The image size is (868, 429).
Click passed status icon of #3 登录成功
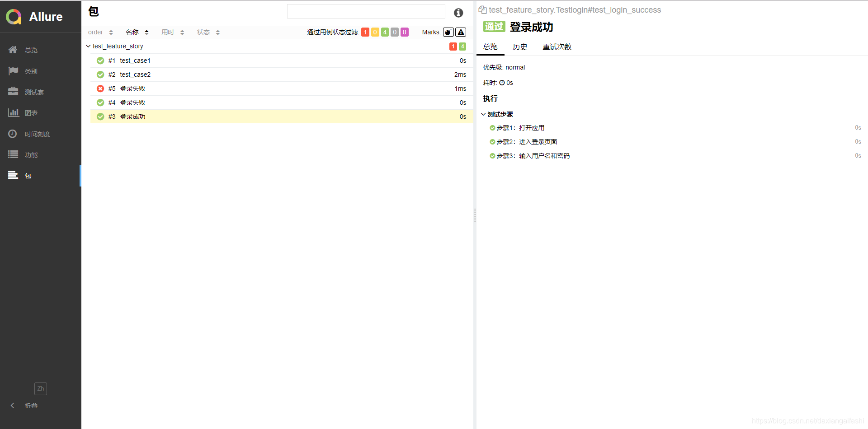100,117
